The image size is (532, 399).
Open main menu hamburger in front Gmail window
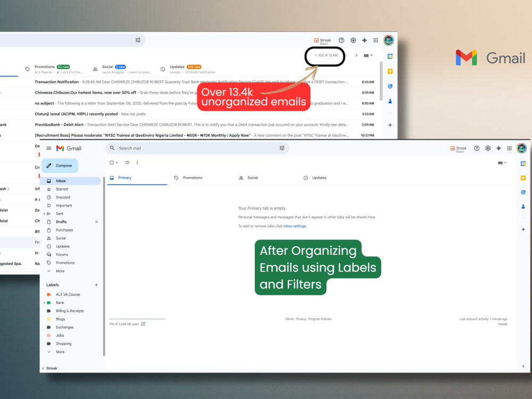coord(49,148)
